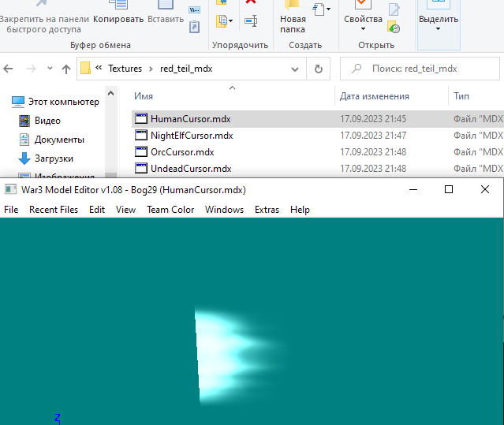Click date 17.09.2023 21:45 of HumanCursor
Screen dimensions: 504x425
[x=373, y=119]
